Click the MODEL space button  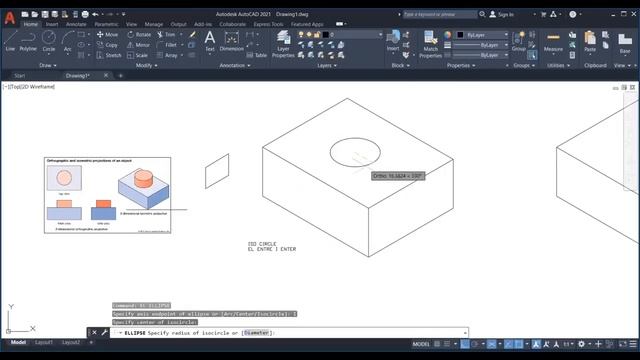click(x=421, y=344)
